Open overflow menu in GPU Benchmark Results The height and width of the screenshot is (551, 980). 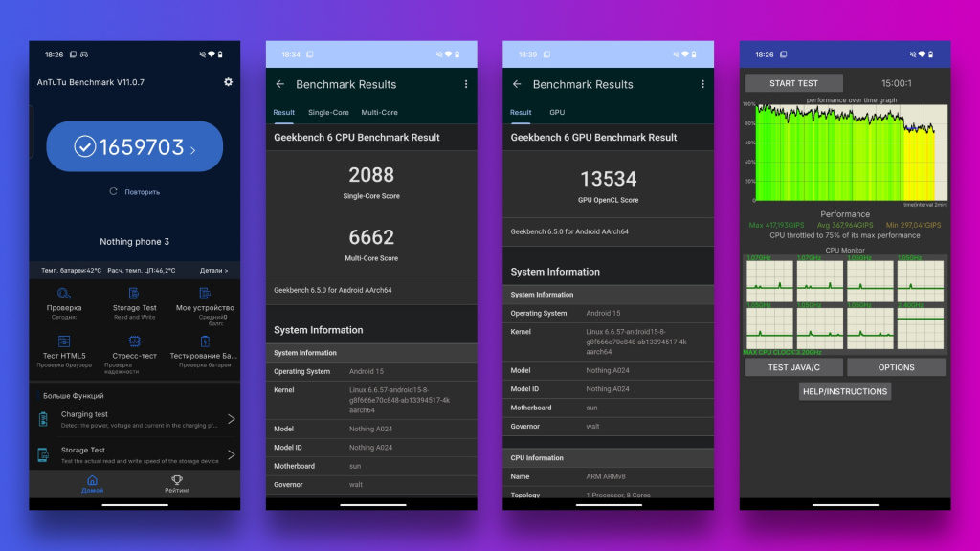pyautogui.click(x=702, y=84)
